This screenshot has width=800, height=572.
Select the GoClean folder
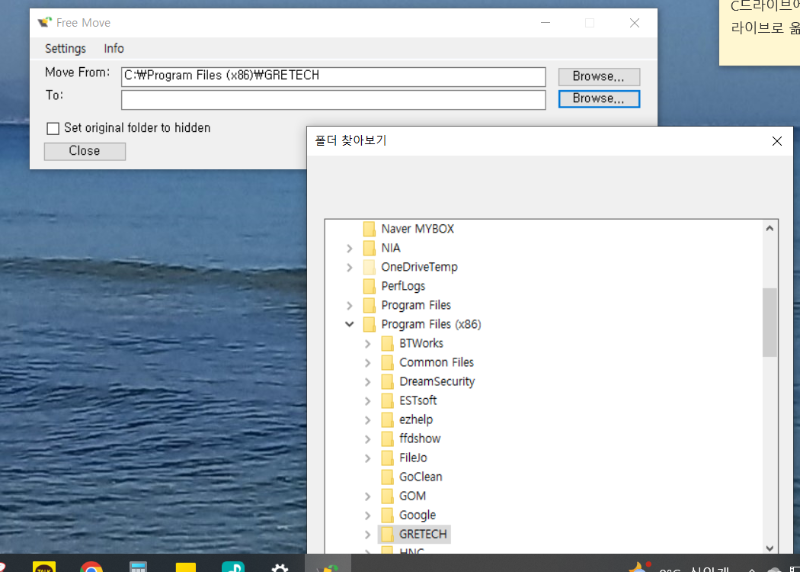pyautogui.click(x=420, y=477)
